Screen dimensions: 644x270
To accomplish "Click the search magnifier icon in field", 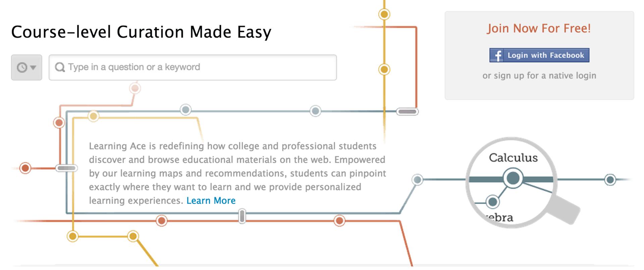I will [60, 67].
